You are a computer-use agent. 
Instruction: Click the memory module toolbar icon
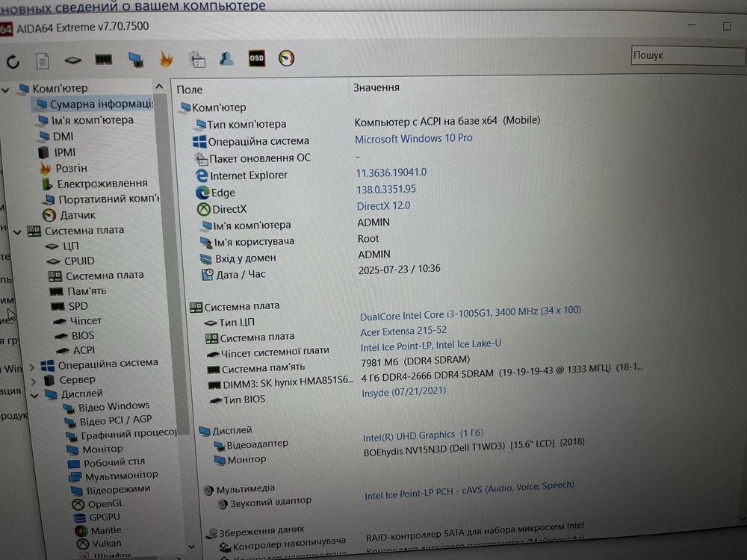[103, 60]
